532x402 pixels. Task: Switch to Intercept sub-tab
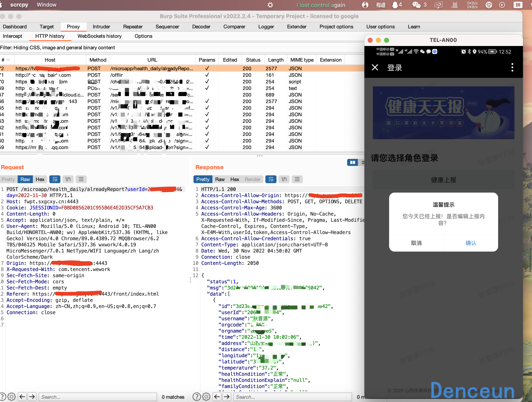(12, 36)
